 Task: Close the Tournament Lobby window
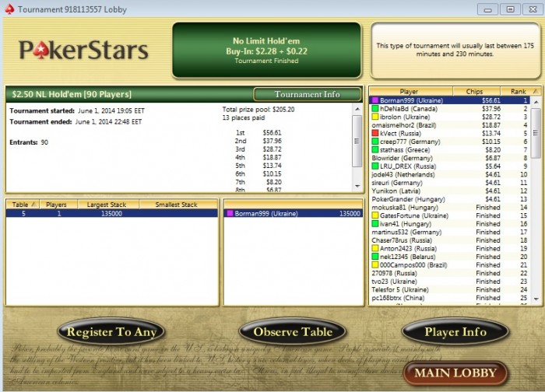click(x=533, y=9)
